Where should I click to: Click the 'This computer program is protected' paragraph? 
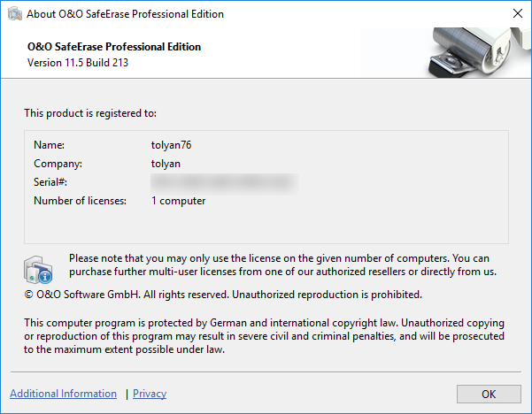pos(264,336)
